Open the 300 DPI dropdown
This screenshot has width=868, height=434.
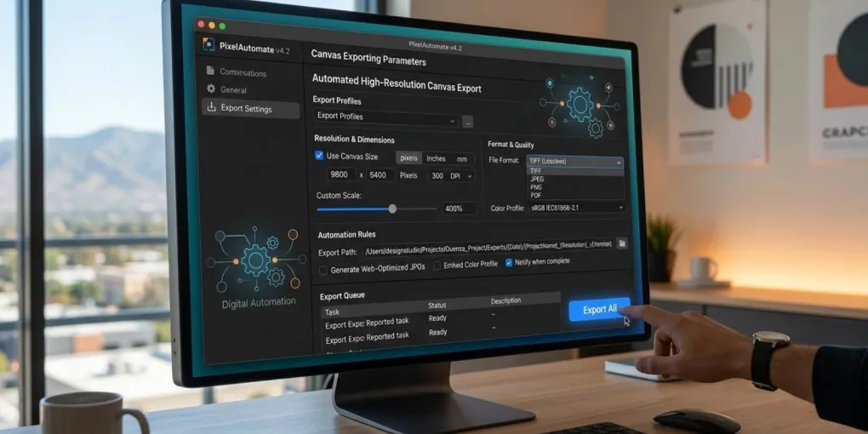(451, 176)
